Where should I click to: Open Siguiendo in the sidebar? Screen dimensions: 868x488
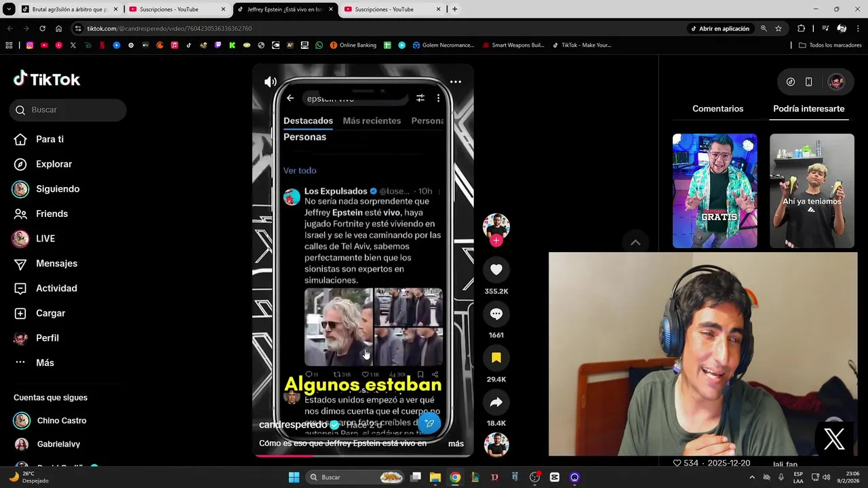46,189
